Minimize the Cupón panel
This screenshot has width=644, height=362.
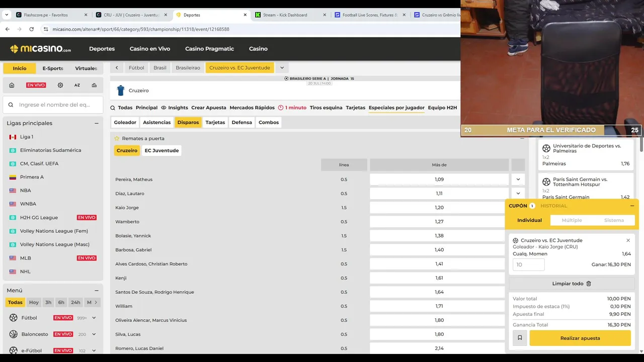(x=632, y=206)
